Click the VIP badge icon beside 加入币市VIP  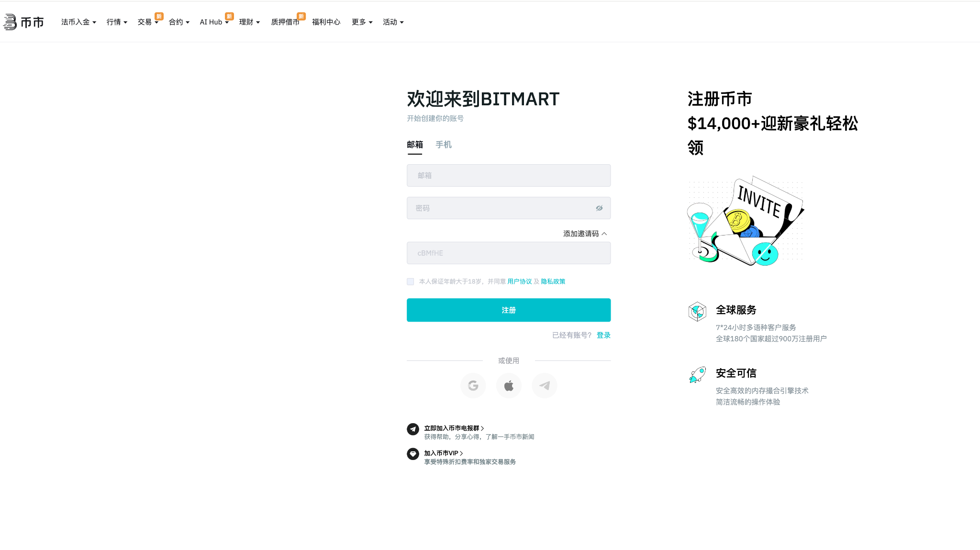tap(412, 454)
